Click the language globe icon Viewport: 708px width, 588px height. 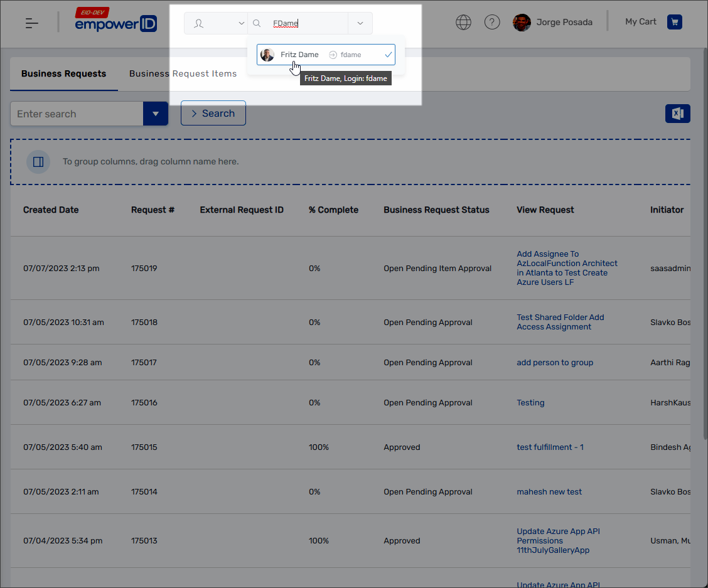463,21
